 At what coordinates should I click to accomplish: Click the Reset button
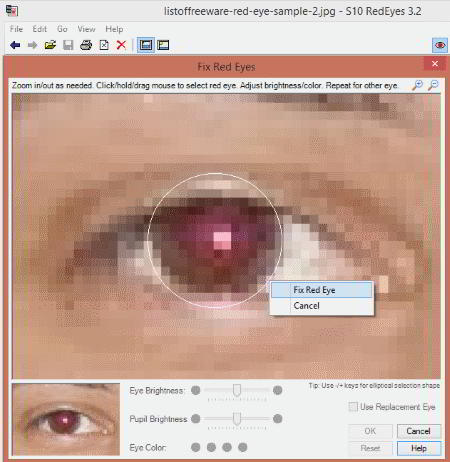pos(370,448)
